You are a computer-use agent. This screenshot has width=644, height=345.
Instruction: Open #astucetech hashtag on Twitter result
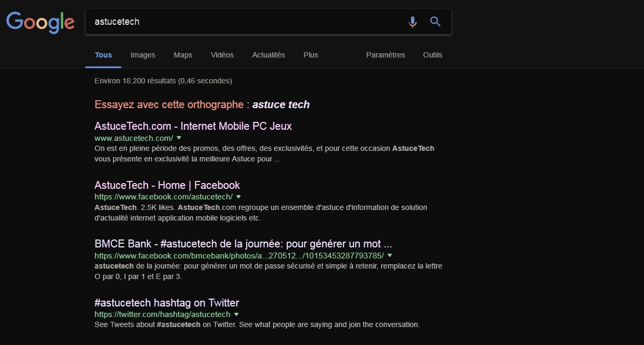(x=167, y=303)
